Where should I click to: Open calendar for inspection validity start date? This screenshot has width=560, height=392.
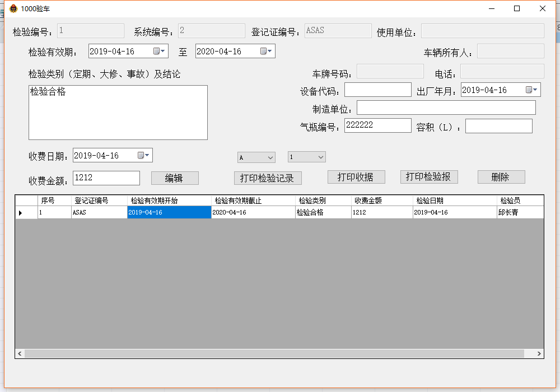click(x=159, y=52)
